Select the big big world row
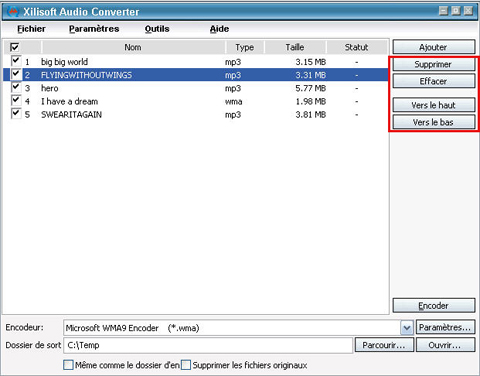Image resolution: width=480 pixels, height=376 pixels. pos(196,62)
